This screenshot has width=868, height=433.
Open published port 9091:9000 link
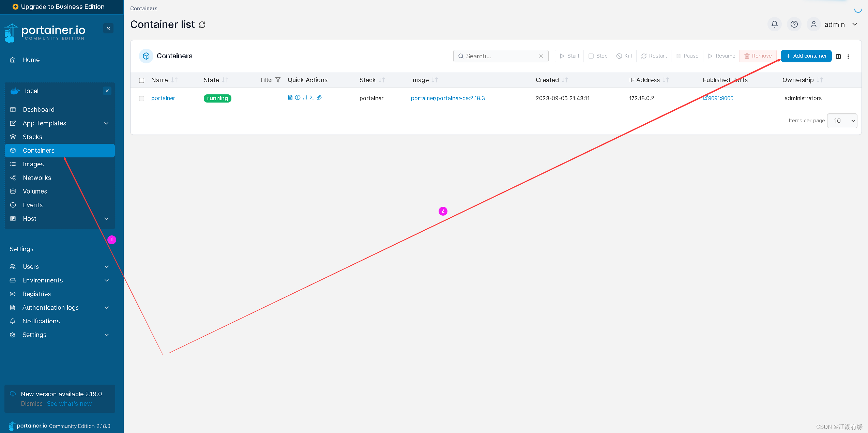[x=718, y=98]
